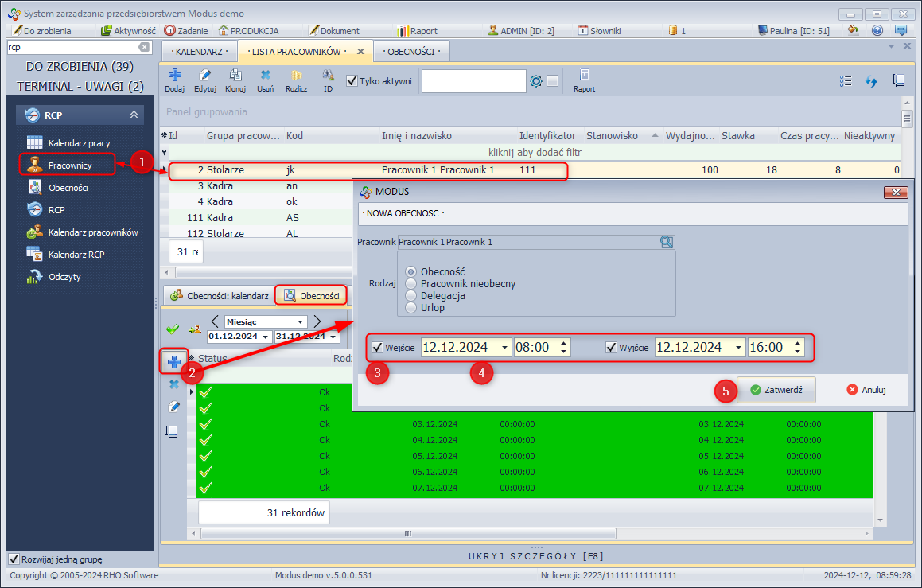
Task: Open the Wejście date dropdown
Action: click(504, 348)
